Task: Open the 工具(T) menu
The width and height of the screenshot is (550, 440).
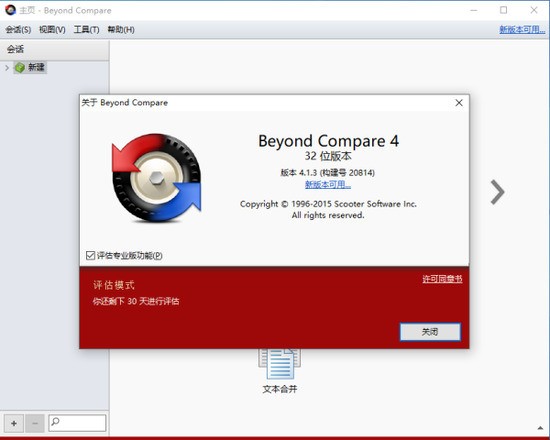Action: point(86,30)
